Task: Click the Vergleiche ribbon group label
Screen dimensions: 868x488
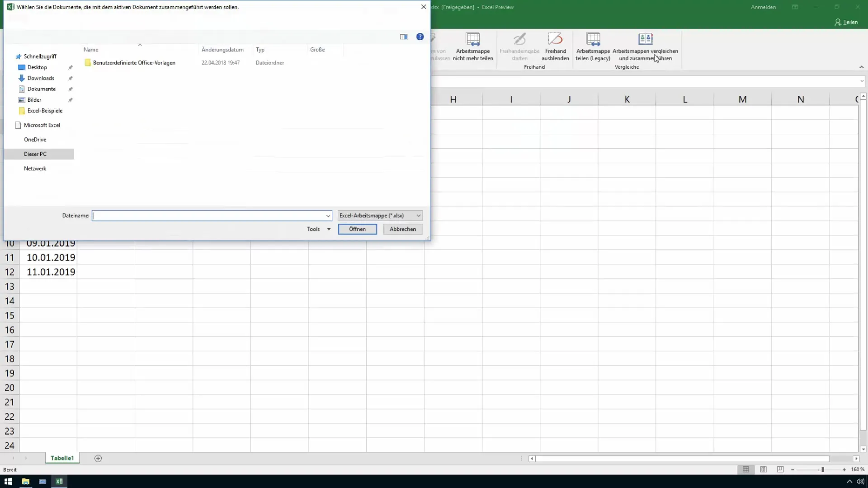Action: pos(627,67)
